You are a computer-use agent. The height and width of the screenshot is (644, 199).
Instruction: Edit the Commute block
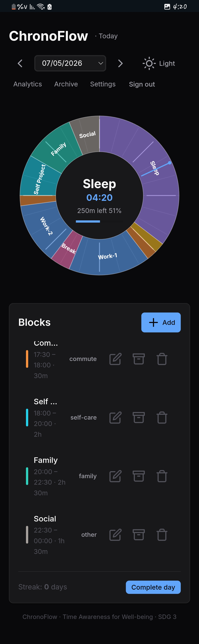[x=115, y=359]
